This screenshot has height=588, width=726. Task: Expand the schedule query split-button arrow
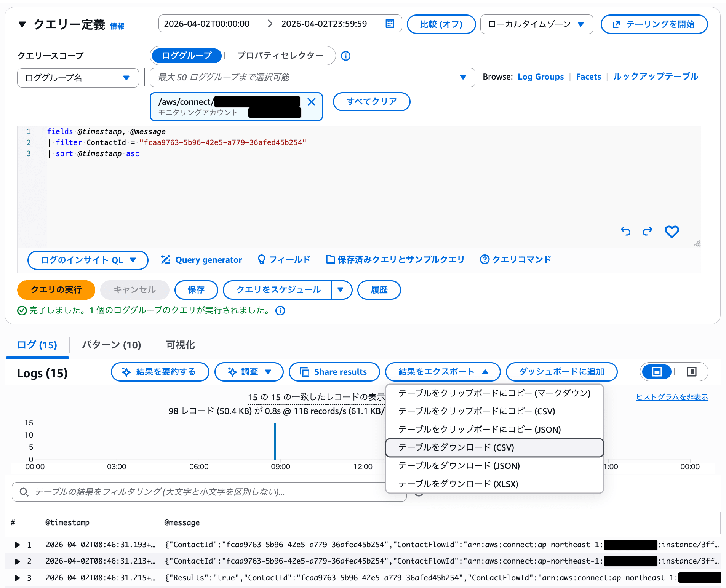coord(341,290)
